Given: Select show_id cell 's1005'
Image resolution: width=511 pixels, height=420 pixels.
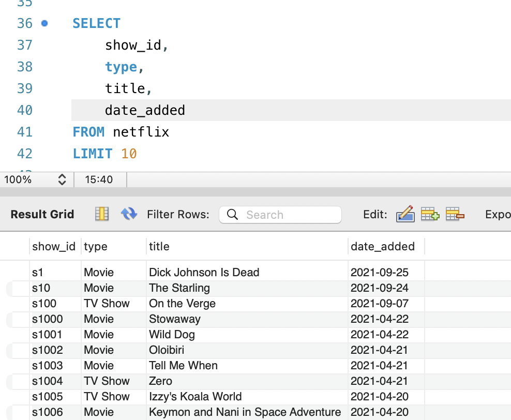Looking at the screenshot, I should pyautogui.click(x=55, y=397).
